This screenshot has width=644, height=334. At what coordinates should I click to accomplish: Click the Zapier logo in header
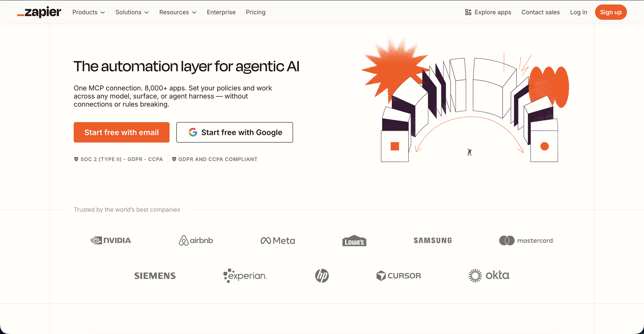(39, 12)
